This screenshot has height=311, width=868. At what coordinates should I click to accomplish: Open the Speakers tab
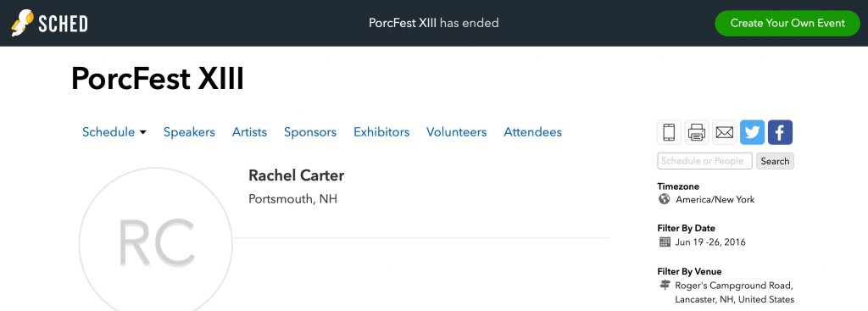pyautogui.click(x=189, y=132)
